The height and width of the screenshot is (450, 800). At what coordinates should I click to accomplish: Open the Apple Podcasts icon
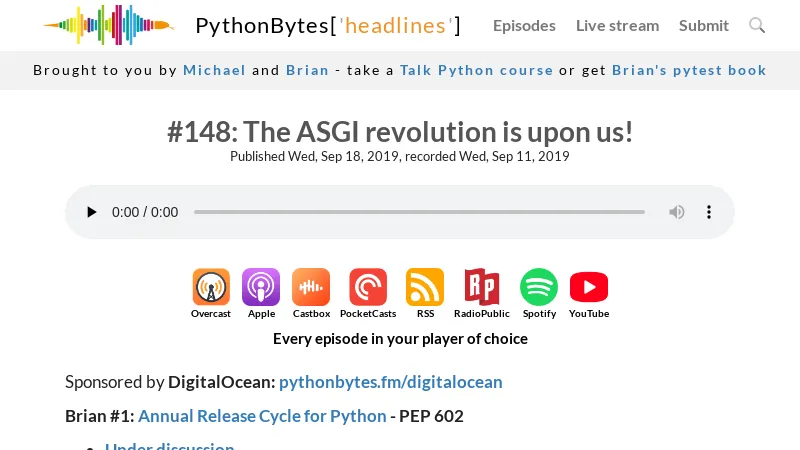click(261, 287)
